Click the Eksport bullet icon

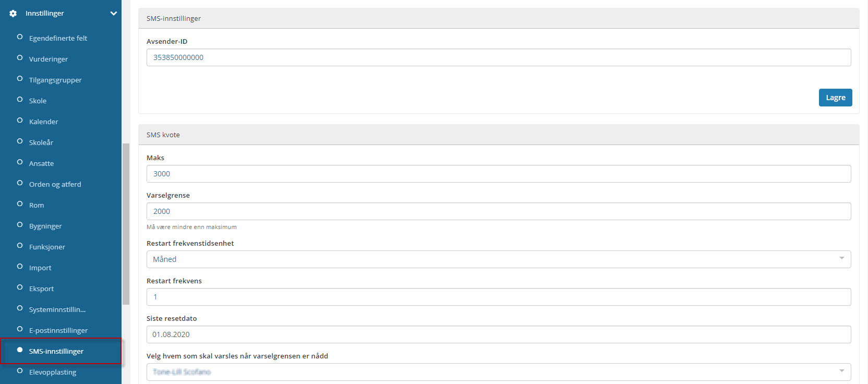click(x=20, y=287)
